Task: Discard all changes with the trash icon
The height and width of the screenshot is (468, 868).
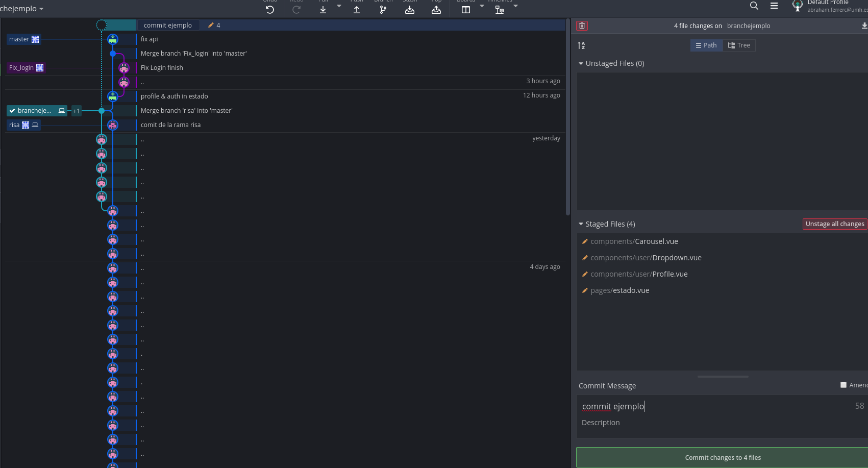Action: [582, 26]
